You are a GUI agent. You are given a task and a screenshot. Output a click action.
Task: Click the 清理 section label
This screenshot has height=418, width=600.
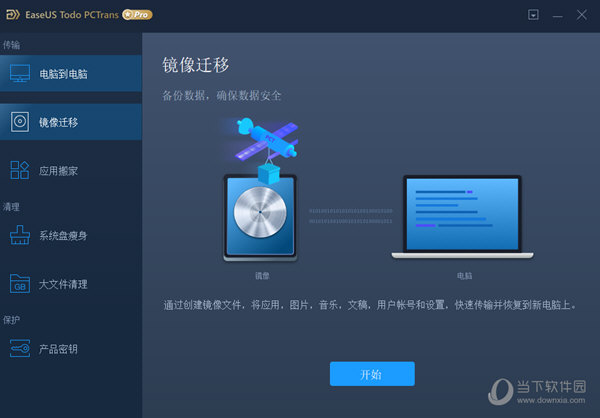[11, 207]
